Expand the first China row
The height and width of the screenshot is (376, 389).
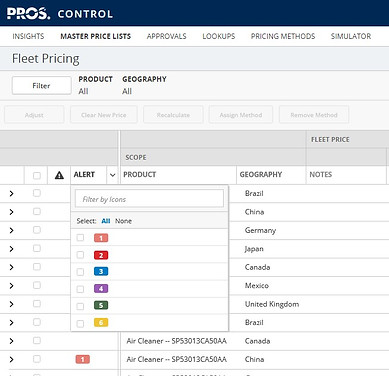click(12, 212)
